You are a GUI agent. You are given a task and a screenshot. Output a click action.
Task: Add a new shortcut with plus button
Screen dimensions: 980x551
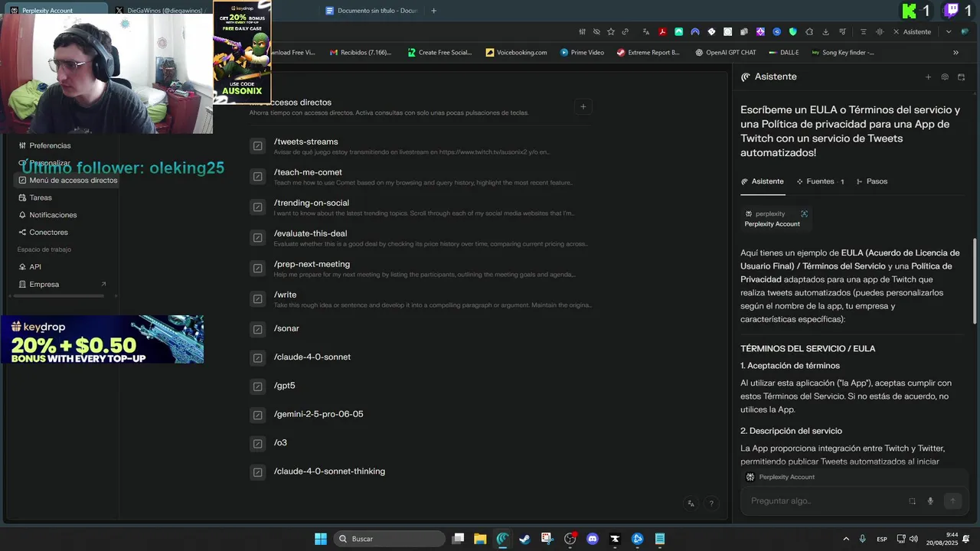click(x=583, y=107)
